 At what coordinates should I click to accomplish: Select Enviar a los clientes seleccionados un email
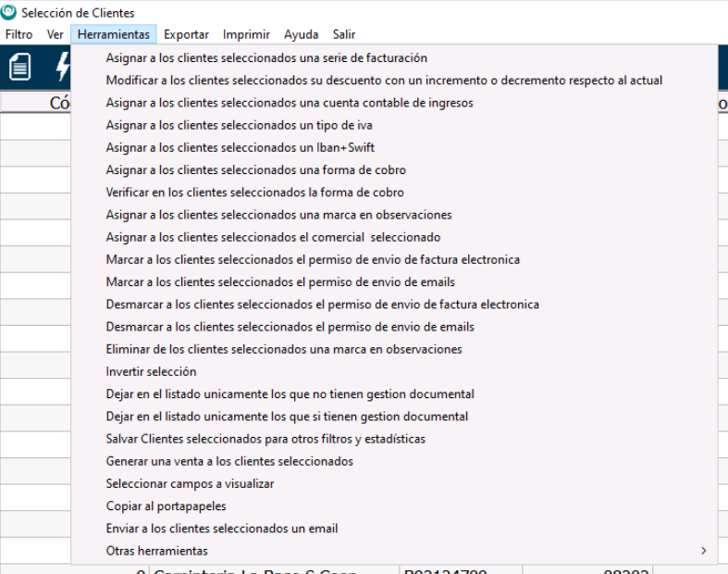(x=222, y=529)
